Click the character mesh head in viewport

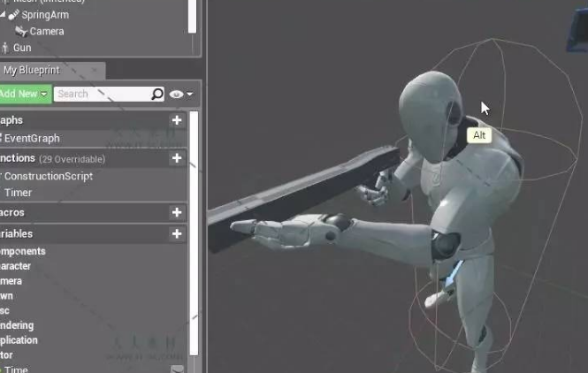pyautogui.click(x=430, y=116)
